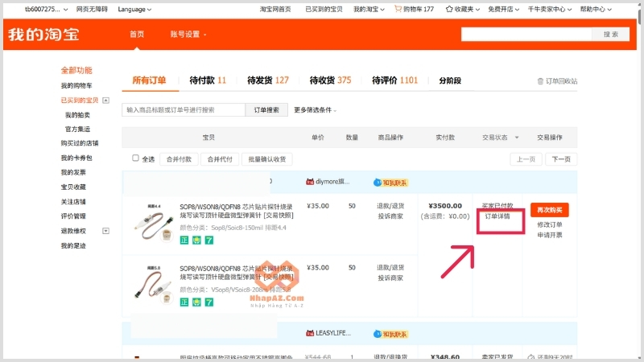Image resolution: width=644 pixels, height=362 pixels.
Task: Open the Language dropdown in top bar
Action: 134,9
